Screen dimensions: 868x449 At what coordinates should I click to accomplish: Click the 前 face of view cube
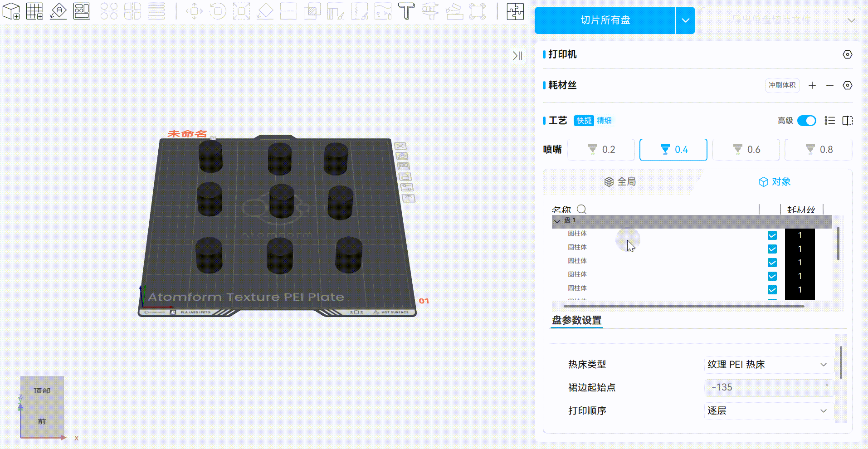tap(42, 421)
